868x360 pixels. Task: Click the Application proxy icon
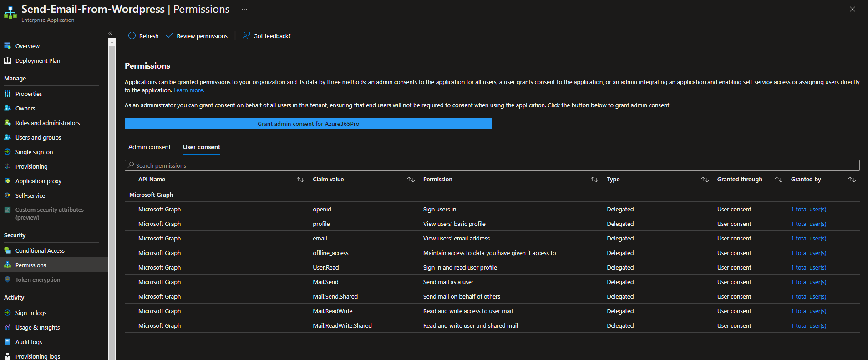pos(7,181)
